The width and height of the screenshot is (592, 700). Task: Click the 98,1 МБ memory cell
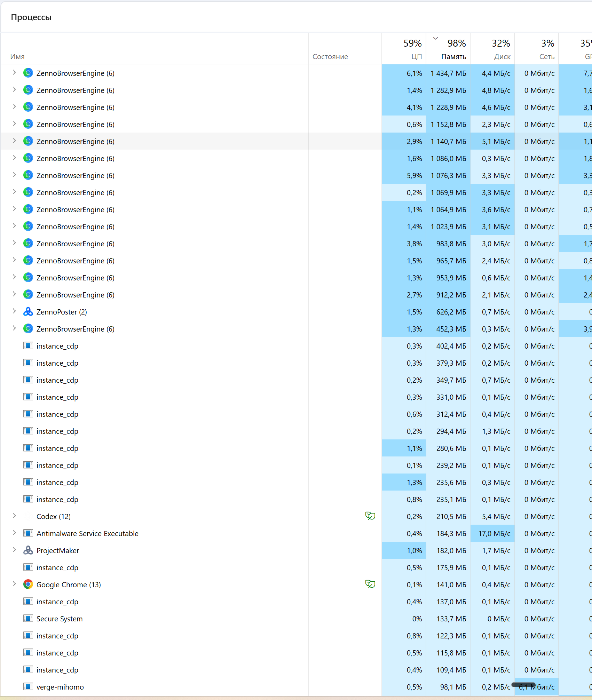tap(448, 687)
